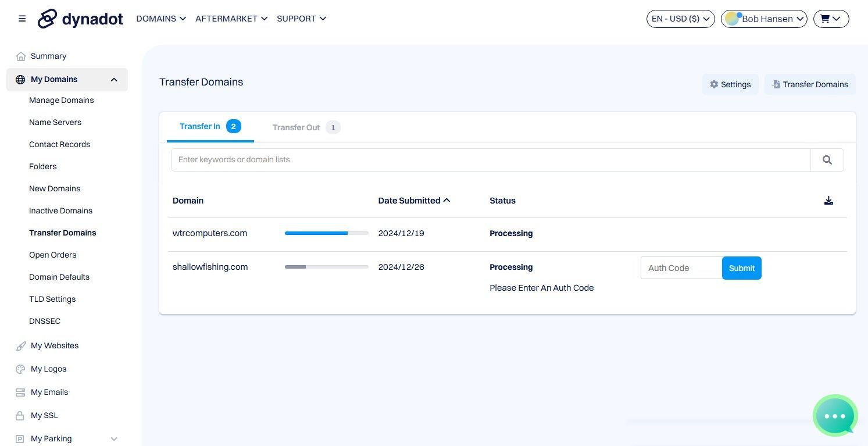Image resolution: width=868 pixels, height=446 pixels.
Task: Open Summary in sidebar
Action: 49,56
